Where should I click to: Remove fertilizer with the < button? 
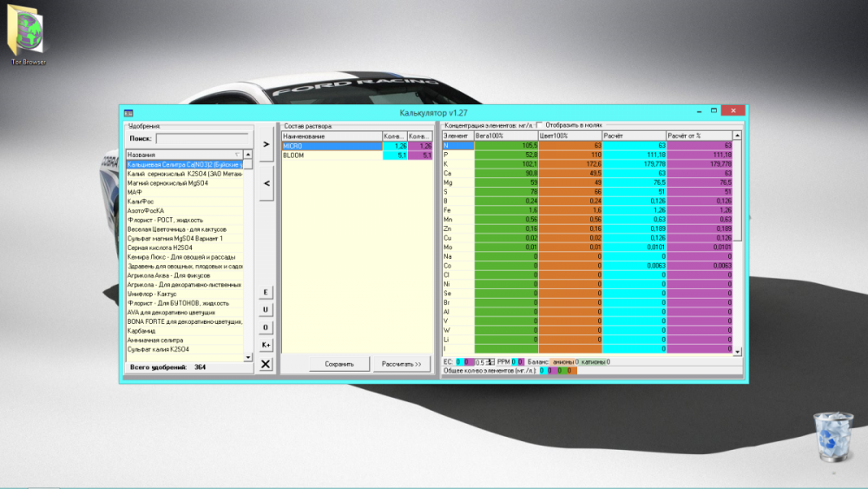(x=266, y=183)
